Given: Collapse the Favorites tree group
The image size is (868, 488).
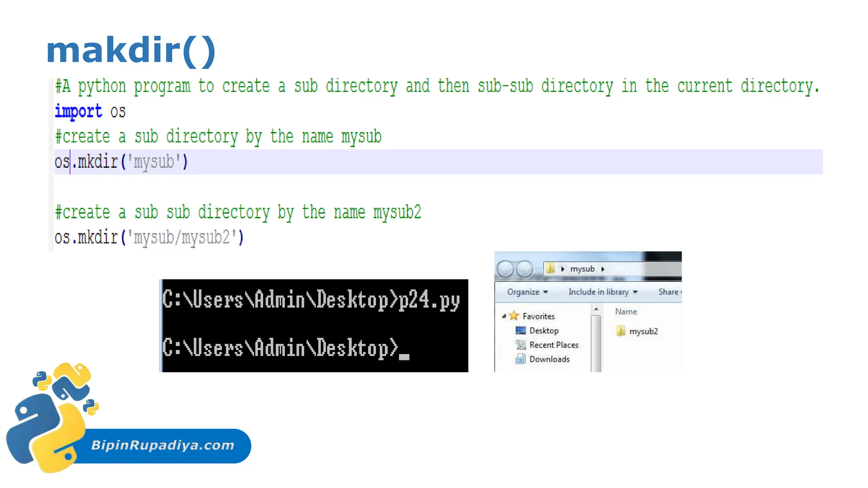Looking at the screenshot, I should click(504, 316).
